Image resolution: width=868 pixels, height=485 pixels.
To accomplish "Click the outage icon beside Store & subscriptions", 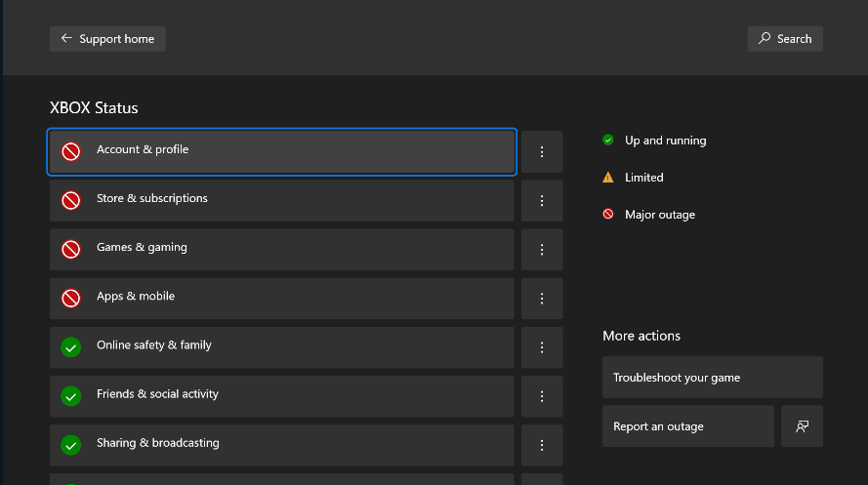I will [71, 200].
